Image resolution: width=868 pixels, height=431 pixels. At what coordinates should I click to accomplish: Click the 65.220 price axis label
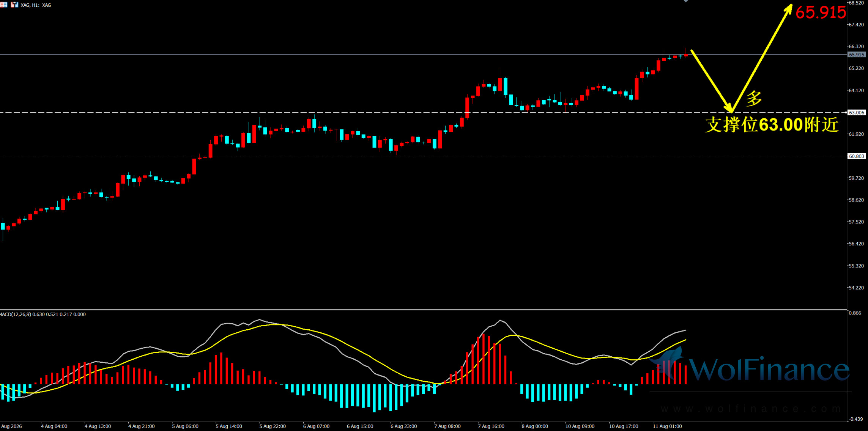pyautogui.click(x=856, y=69)
